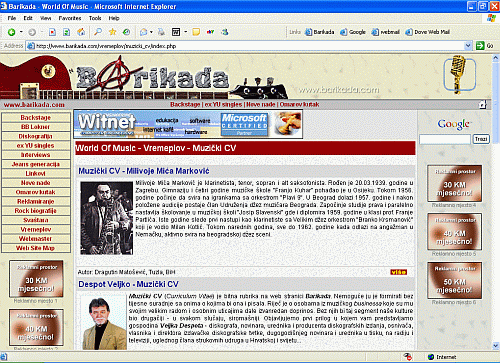Image resolution: width=500 pixels, height=363 pixels.
Task: Open Interviews sidebar link
Action: 36,155
